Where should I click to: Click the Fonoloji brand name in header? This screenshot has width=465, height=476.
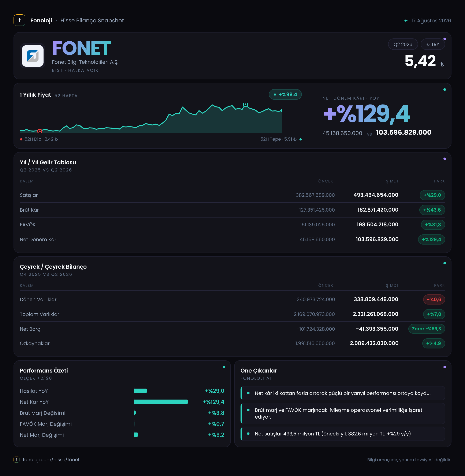click(x=41, y=20)
